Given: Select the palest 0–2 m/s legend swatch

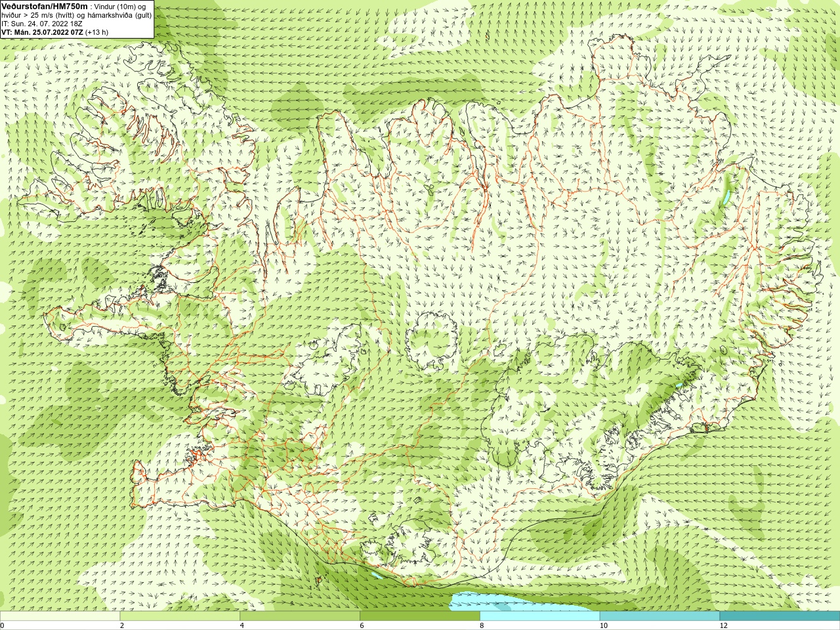Looking at the screenshot, I should tap(60, 616).
